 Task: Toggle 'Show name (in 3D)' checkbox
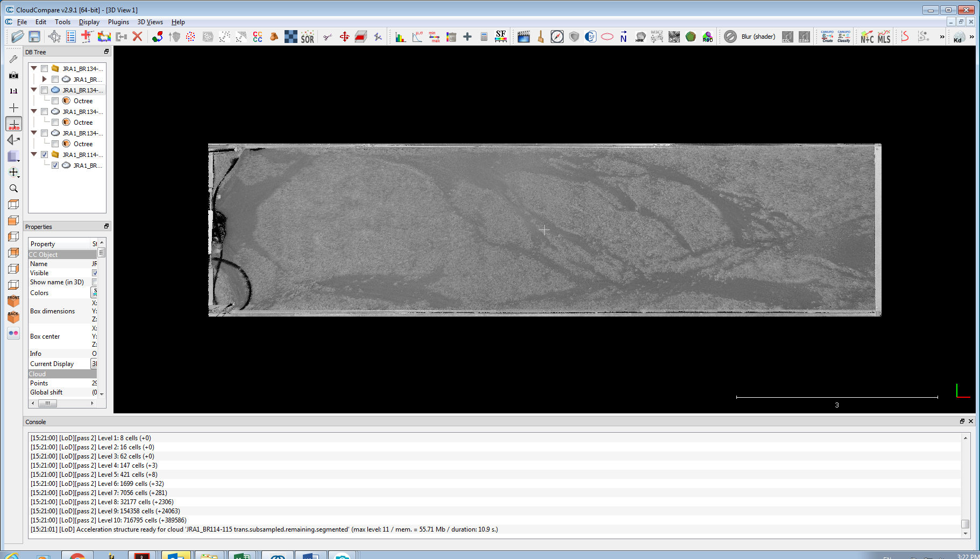point(95,282)
